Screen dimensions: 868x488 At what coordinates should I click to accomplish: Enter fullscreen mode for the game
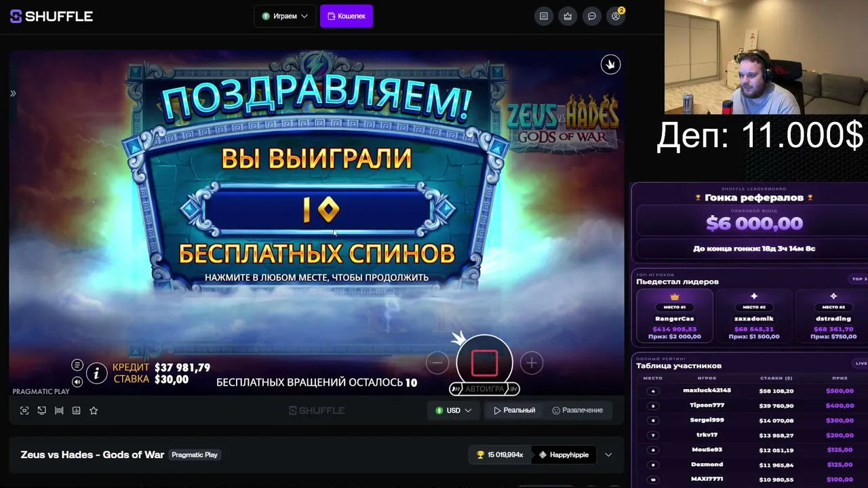[24, 410]
